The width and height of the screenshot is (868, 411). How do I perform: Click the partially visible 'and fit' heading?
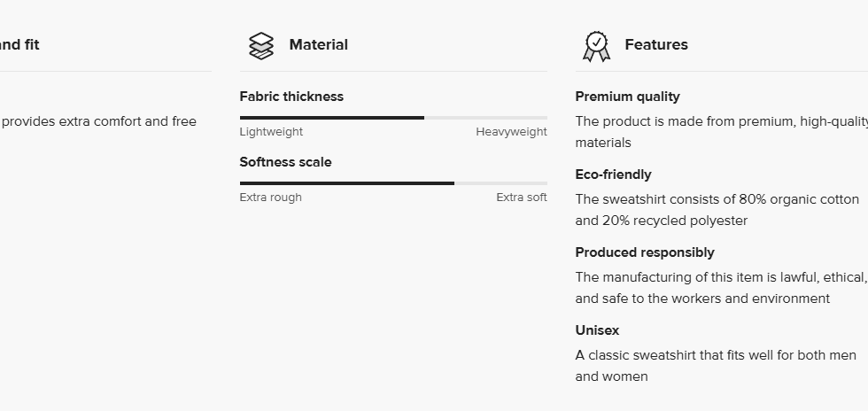(x=19, y=44)
